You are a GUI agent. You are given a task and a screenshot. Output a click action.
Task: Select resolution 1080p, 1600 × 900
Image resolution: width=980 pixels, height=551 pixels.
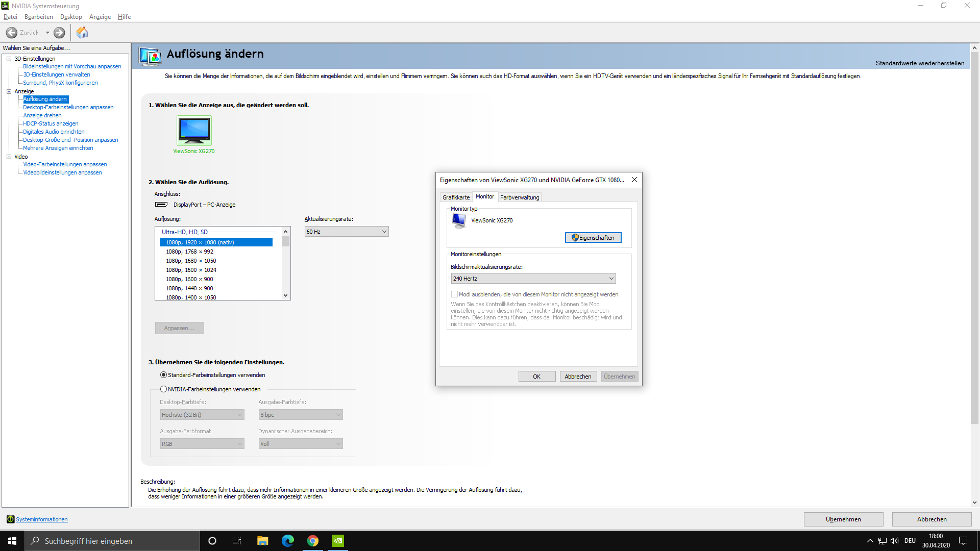pos(189,279)
